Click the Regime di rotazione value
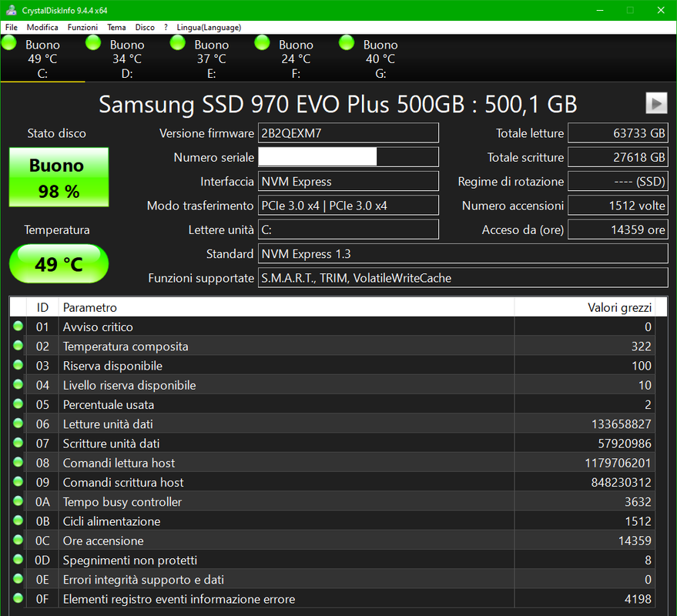Viewport: 677px width, 616px height. click(618, 181)
